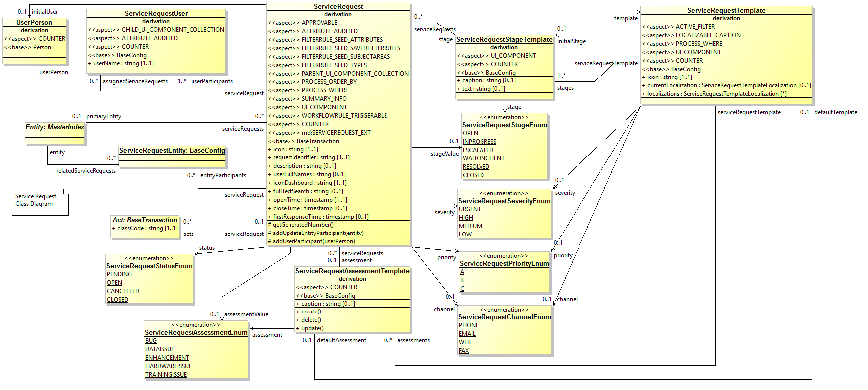Select the ServiceRequestUser class box title
Image resolution: width=868 pixels, height=390 pixels.
[x=156, y=13]
